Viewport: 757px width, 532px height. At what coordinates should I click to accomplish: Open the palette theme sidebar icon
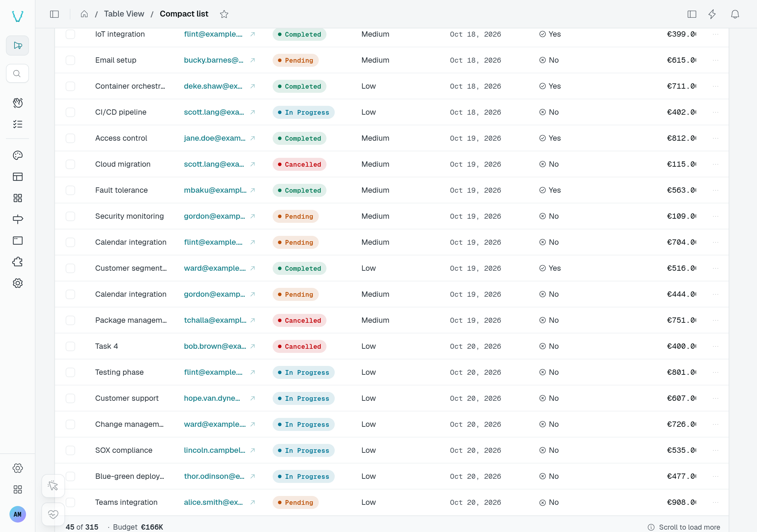(17, 155)
